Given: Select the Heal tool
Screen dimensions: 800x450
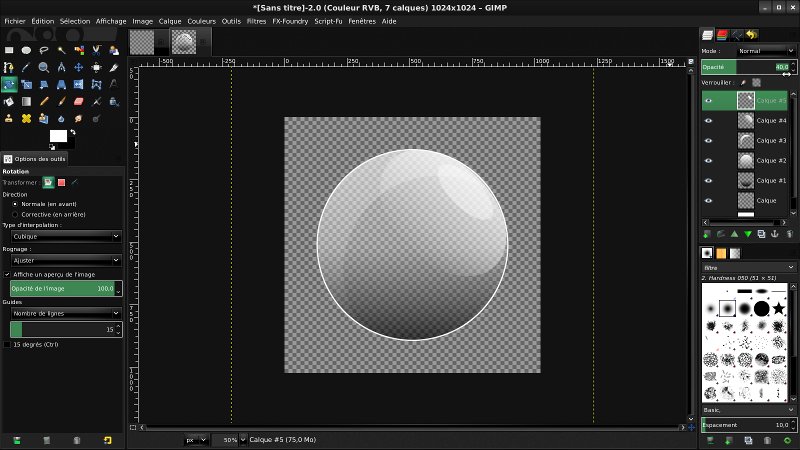Looking at the screenshot, I should click(x=27, y=118).
